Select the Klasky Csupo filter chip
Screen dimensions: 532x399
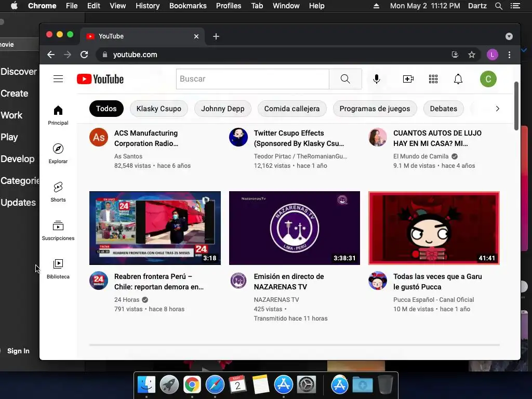tap(159, 109)
